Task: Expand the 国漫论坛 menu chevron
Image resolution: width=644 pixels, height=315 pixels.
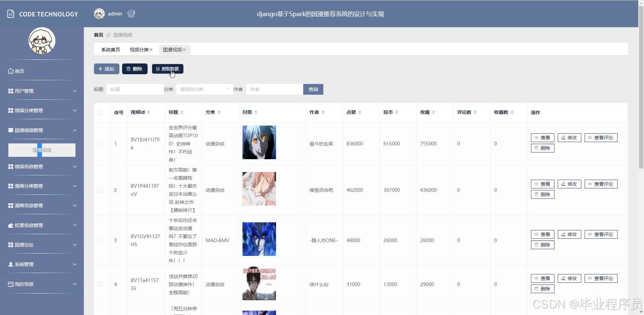Action: (75, 245)
